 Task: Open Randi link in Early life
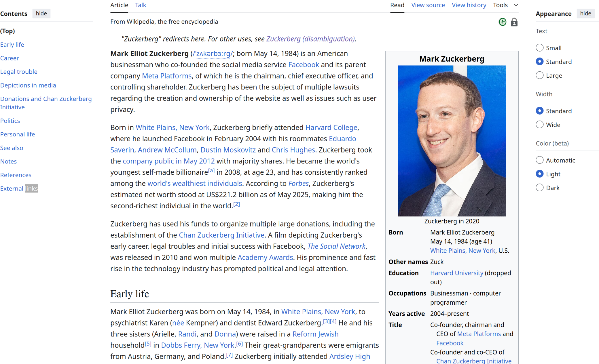(x=187, y=334)
